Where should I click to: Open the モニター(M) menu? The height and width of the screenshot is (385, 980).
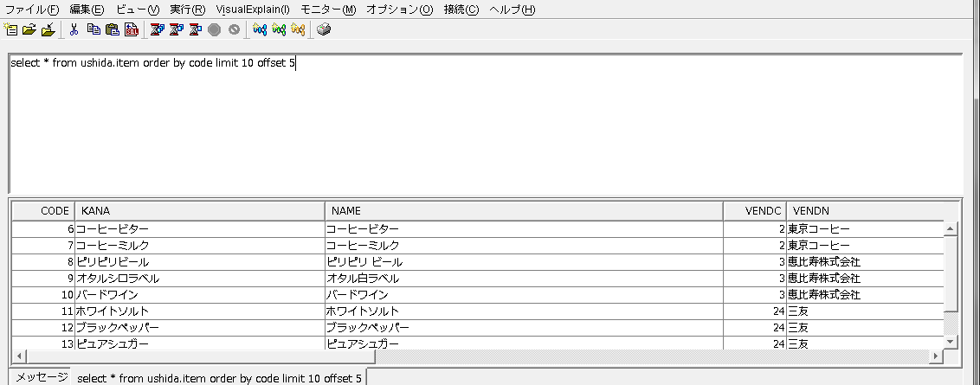pyautogui.click(x=328, y=10)
